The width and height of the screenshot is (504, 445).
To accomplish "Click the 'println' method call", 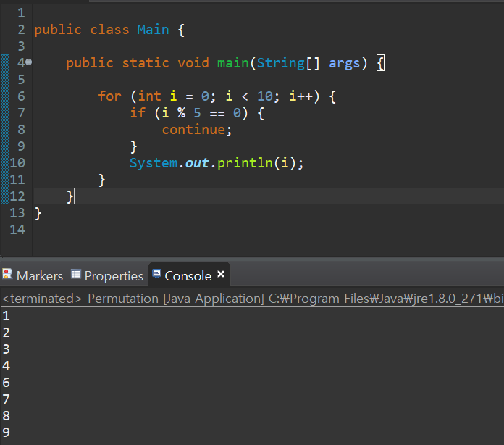I will click(245, 163).
